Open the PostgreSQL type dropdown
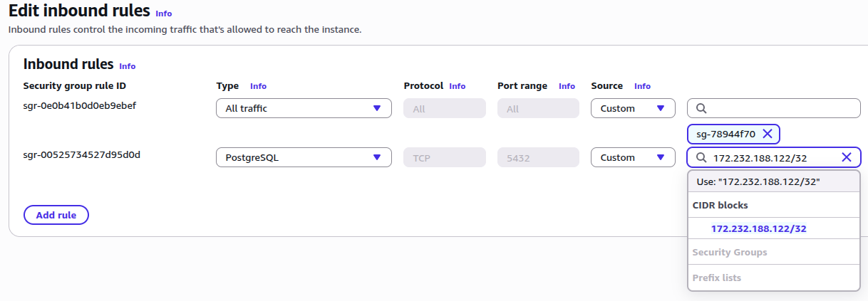 click(304, 157)
